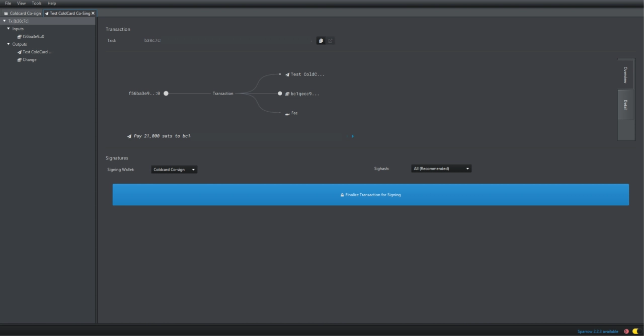Collapse the Inputs tree node
The image size is (644, 336).
coord(9,29)
